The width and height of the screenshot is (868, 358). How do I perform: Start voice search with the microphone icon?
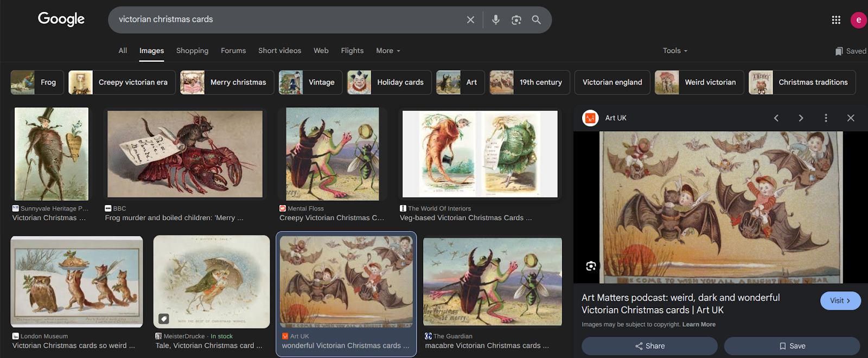click(x=495, y=20)
